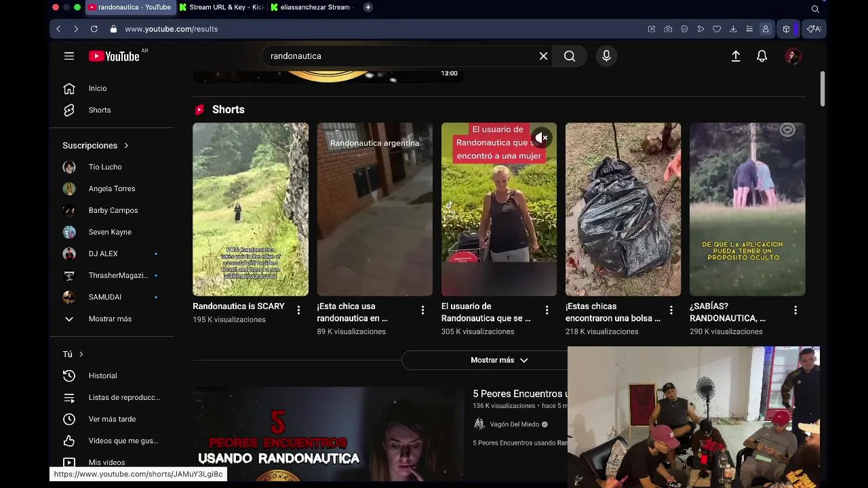Open the AI assistant toolbar button
This screenshot has height=488, width=868.
click(x=814, y=29)
